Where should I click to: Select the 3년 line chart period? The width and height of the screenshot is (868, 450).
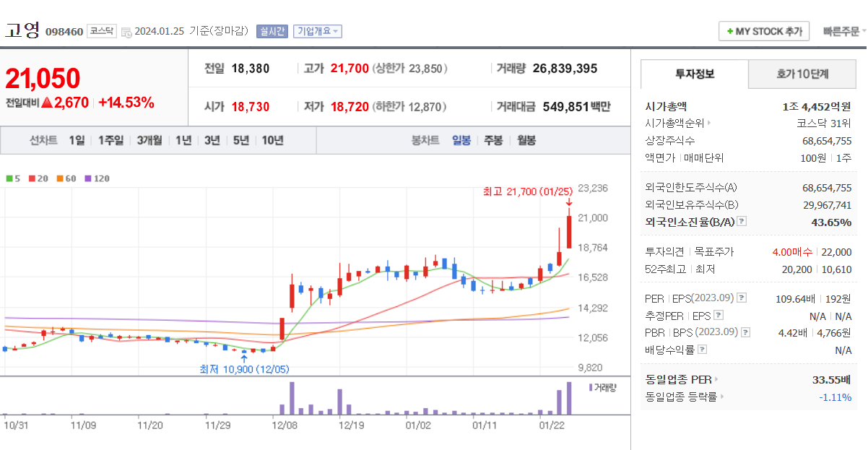pos(212,140)
